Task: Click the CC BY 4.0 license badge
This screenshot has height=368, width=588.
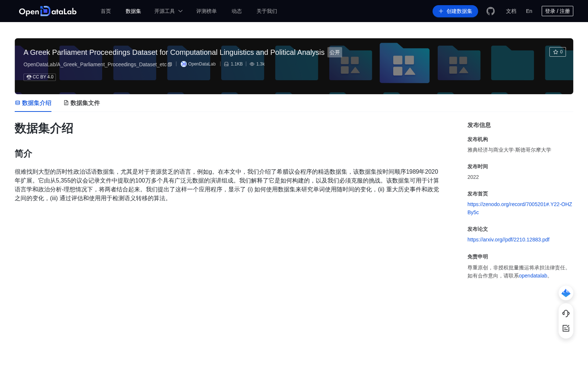Action: click(x=40, y=77)
